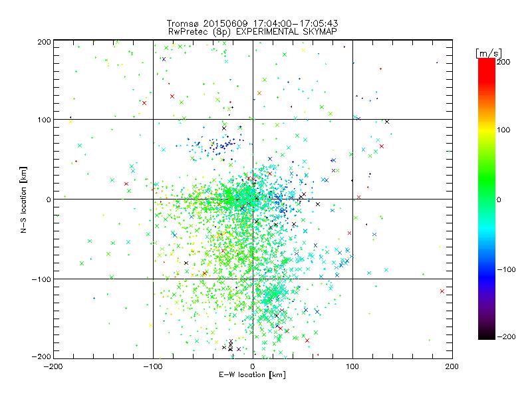The width and height of the screenshot is (532, 399).
Task: Click the 'E-W location [km]' axis label
Action: (252, 375)
